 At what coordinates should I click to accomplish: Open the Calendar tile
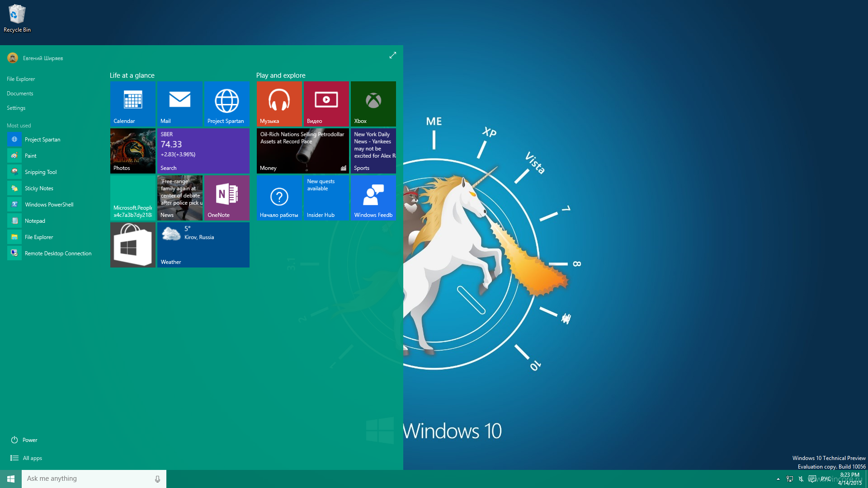click(132, 104)
